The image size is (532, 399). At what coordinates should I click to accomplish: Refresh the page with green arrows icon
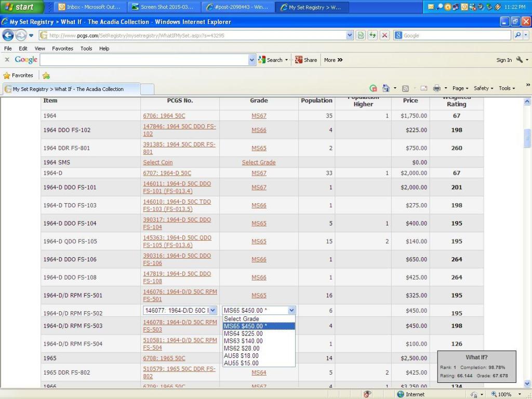(373, 35)
